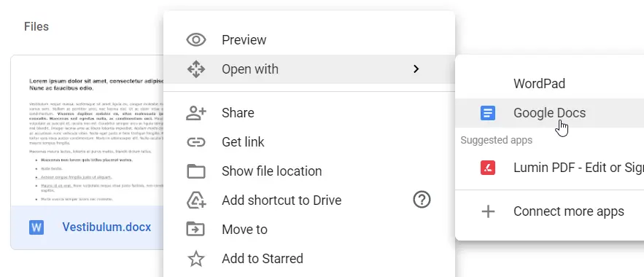Click the help question mark icon
Image resolution: width=644 pixels, height=277 pixels.
(x=422, y=200)
